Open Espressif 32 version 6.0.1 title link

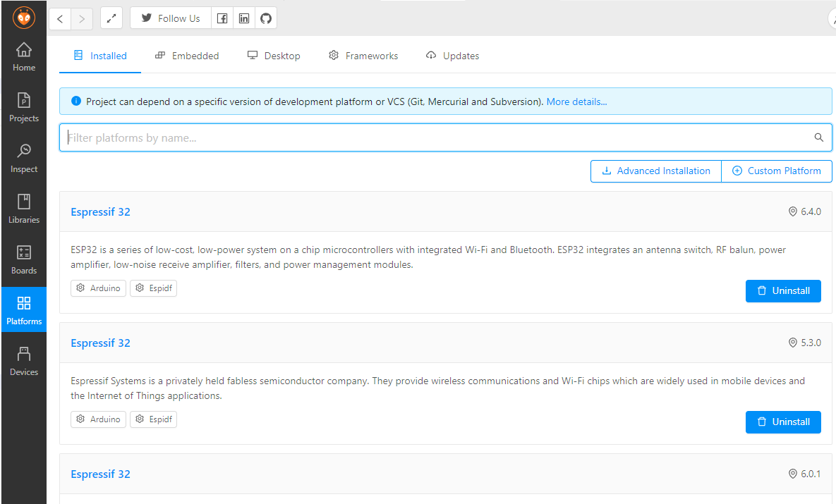(x=100, y=474)
